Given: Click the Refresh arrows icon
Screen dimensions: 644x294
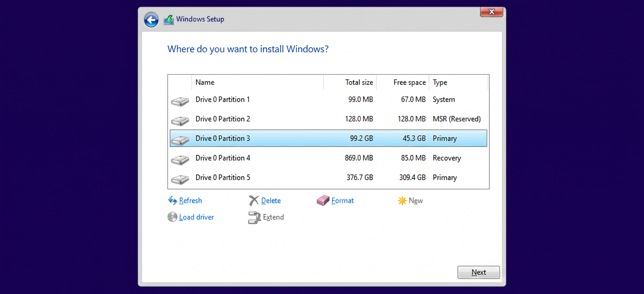Looking at the screenshot, I should click(x=173, y=200).
